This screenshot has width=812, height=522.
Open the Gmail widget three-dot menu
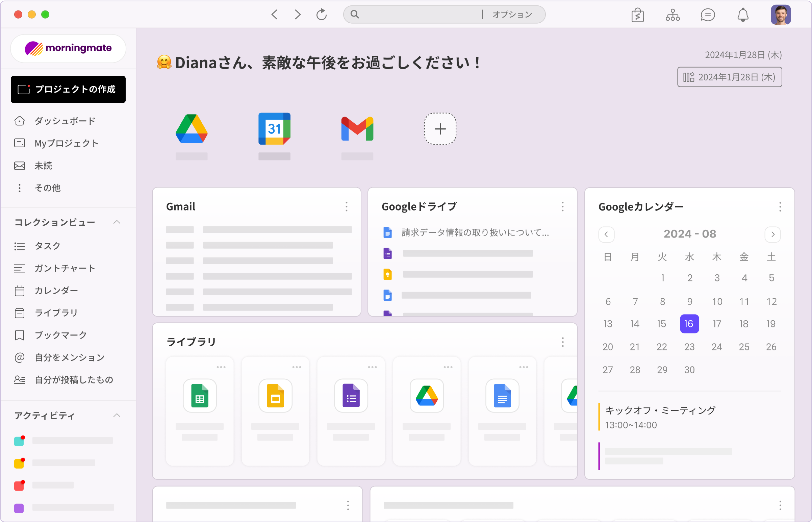click(x=346, y=206)
